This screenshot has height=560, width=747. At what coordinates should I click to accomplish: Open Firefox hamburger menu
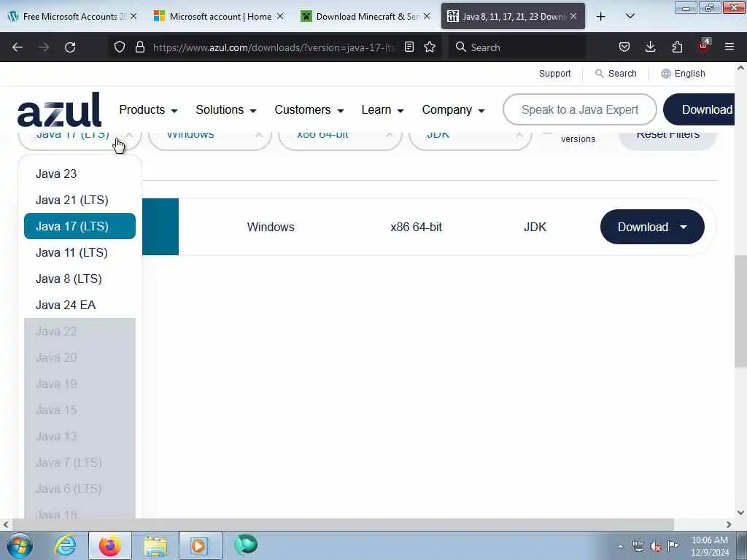pos(729,47)
